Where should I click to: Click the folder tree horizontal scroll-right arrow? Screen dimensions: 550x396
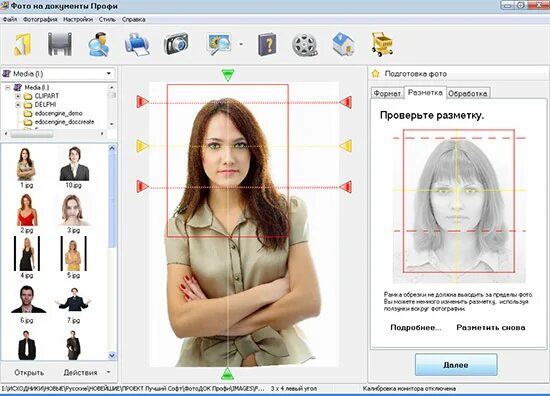102,134
